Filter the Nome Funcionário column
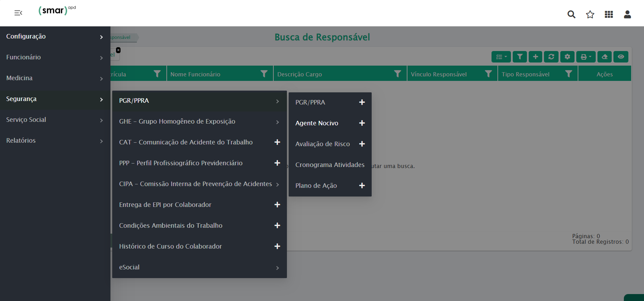This screenshot has height=301, width=644. point(264,74)
